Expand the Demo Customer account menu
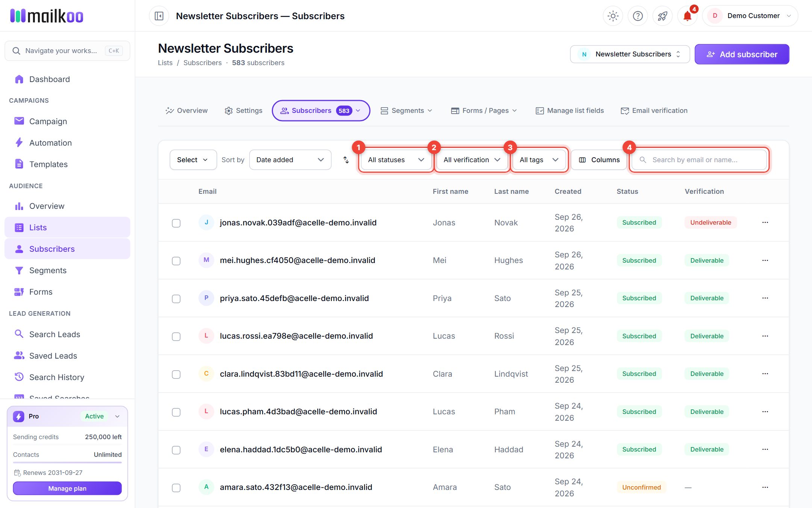This screenshot has height=508, width=812. [x=750, y=16]
